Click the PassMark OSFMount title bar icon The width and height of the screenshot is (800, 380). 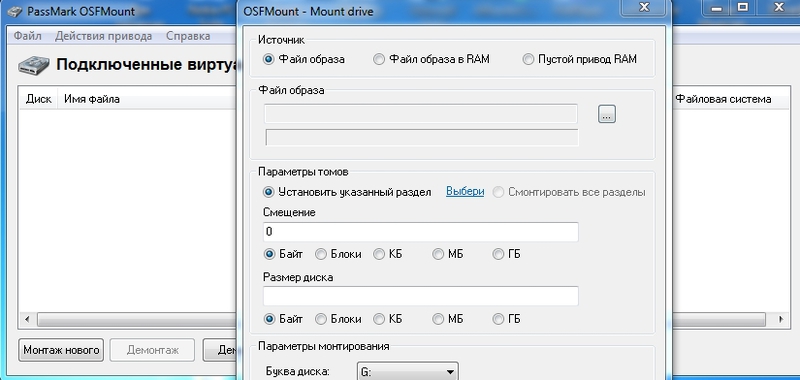pyautogui.click(x=15, y=11)
